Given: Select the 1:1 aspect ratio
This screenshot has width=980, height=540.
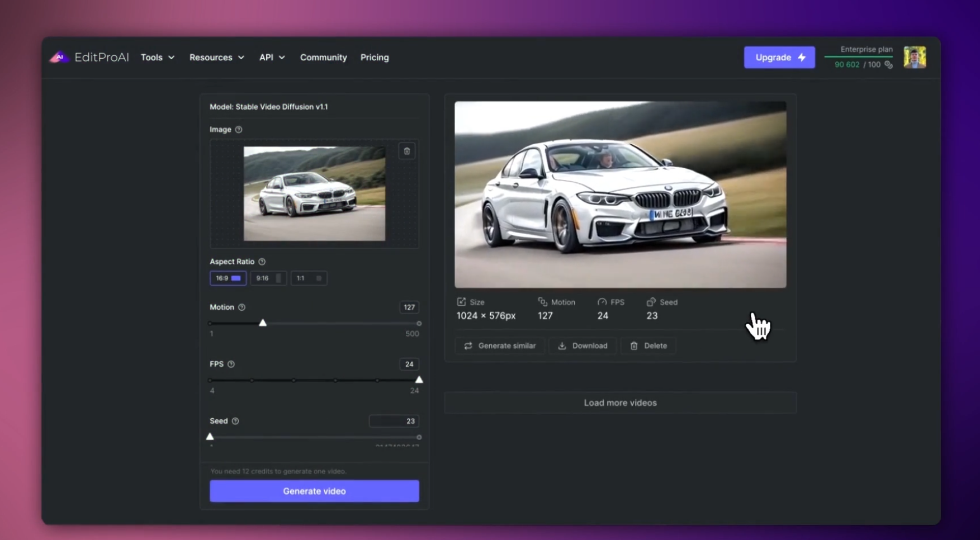Looking at the screenshot, I should click(x=309, y=278).
